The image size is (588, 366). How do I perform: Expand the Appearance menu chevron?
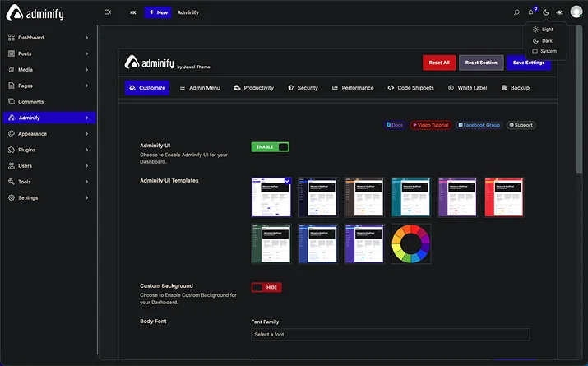[x=87, y=134]
